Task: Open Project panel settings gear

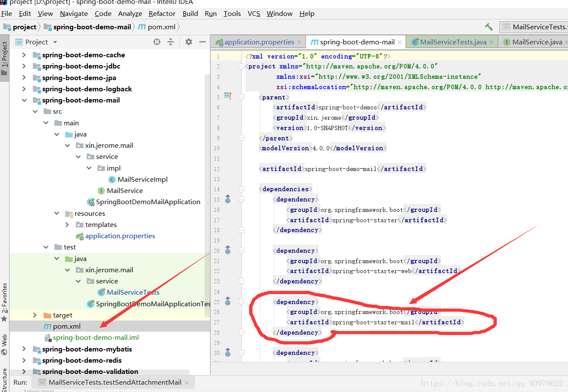Action: pyautogui.click(x=189, y=42)
